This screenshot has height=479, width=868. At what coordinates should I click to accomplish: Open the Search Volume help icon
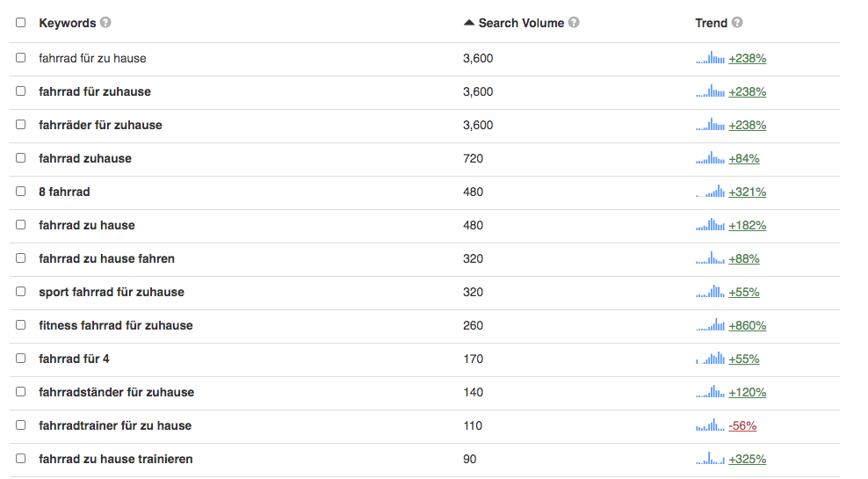pos(574,23)
